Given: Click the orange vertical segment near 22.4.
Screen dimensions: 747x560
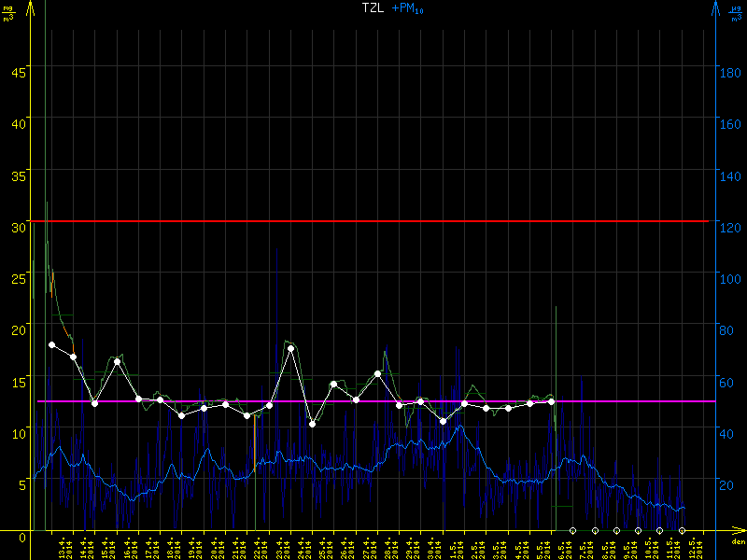Looking at the screenshot, I should coord(255,441).
